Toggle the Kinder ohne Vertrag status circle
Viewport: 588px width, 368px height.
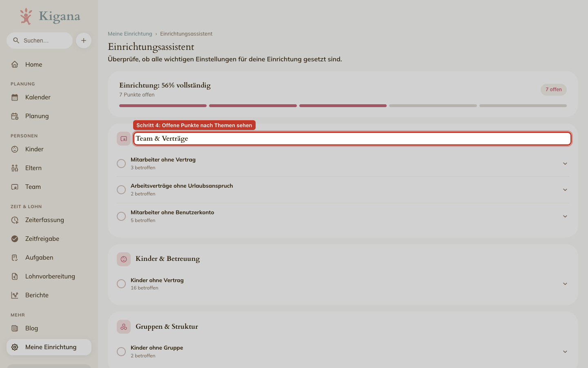point(121,284)
